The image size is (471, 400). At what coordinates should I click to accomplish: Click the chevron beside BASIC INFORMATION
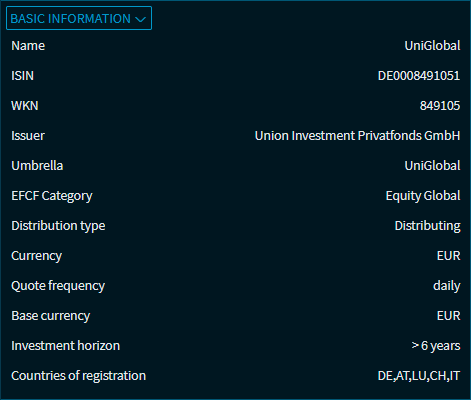pyautogui.click(x=141, y=19)
